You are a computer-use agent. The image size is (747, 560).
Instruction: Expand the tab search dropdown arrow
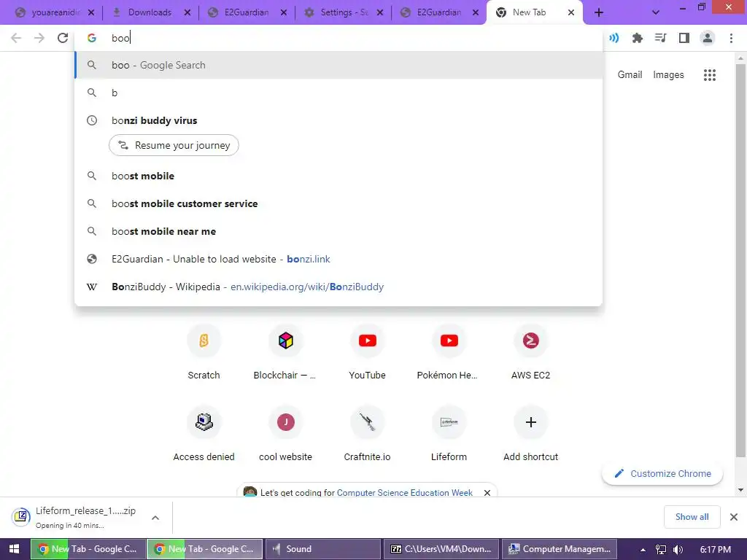pos(656,13)
